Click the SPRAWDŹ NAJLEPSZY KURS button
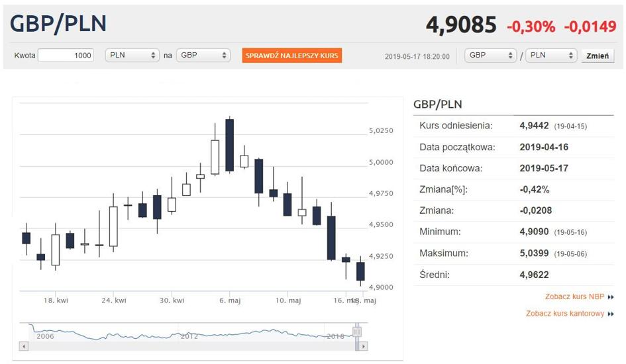 (x=291, y=56)
